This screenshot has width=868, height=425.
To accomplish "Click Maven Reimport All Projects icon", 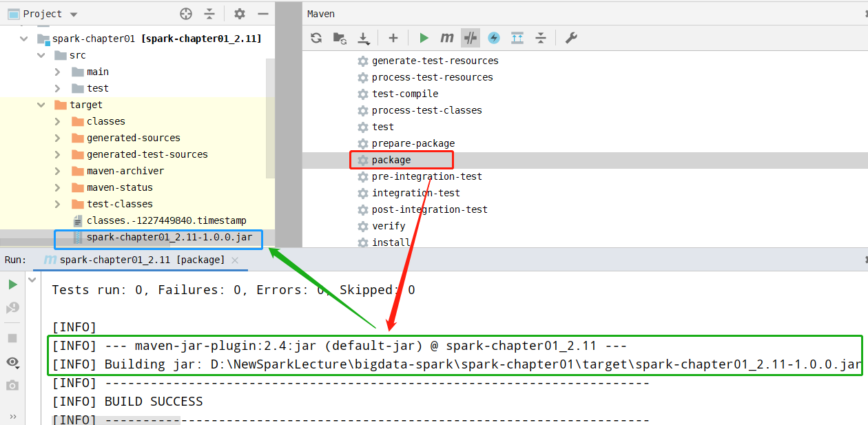I will [316, 38].
